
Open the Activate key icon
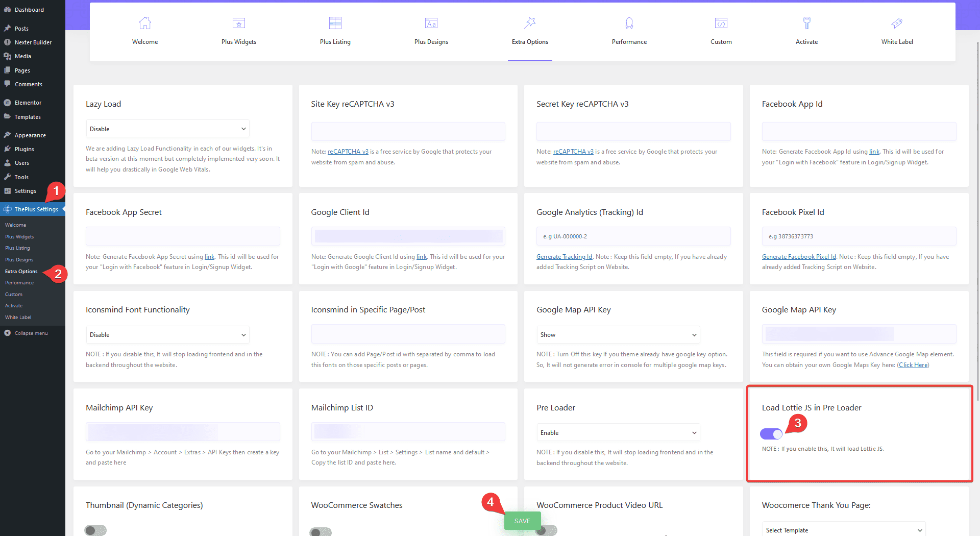click(x=806, y=23)
